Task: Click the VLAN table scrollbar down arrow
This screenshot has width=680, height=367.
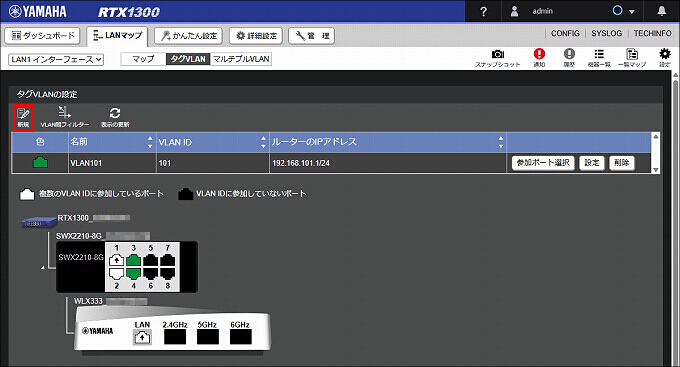Action: coord(656,170)
